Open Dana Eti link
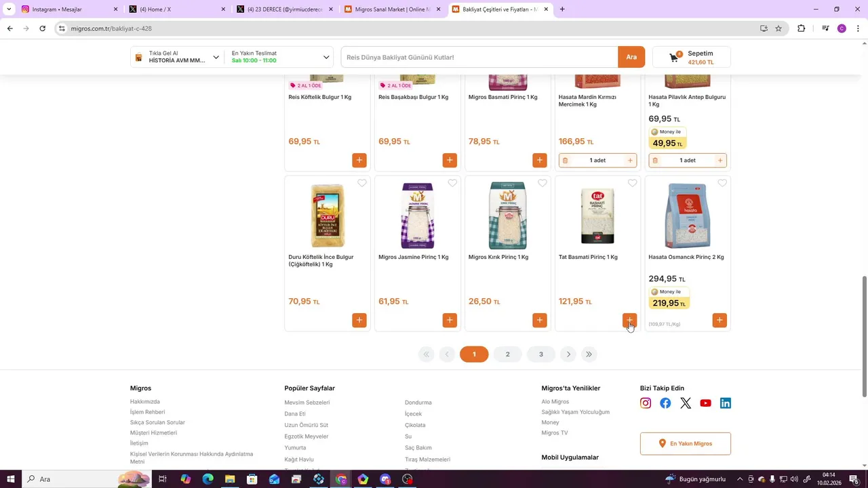868x488 pixels. click(295, 414)
